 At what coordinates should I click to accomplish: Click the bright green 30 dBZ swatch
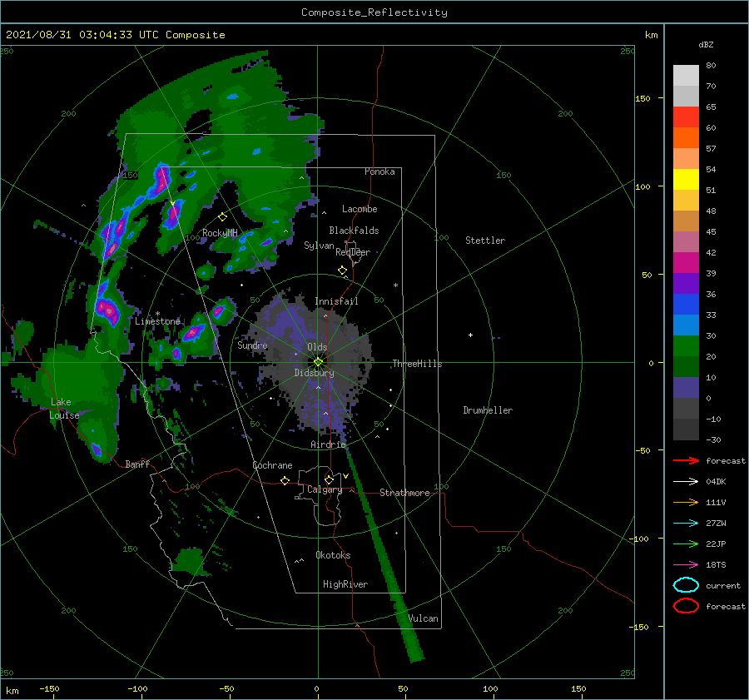coord(686,345)
